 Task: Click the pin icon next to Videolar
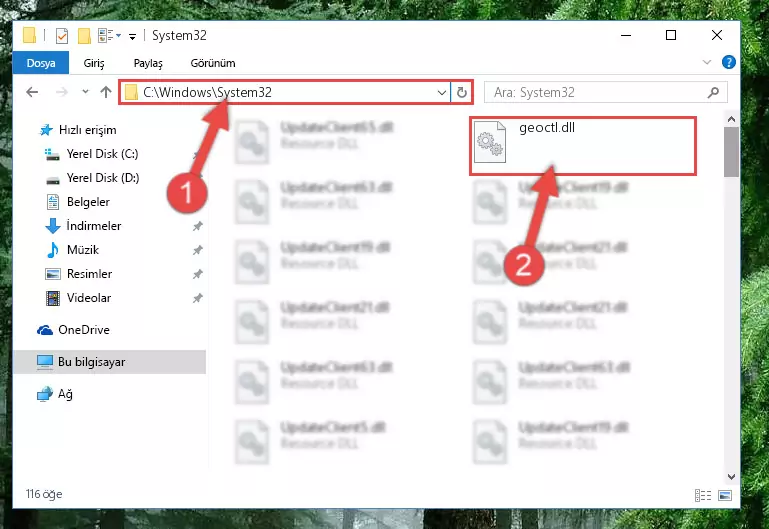(x=198, y=298)
